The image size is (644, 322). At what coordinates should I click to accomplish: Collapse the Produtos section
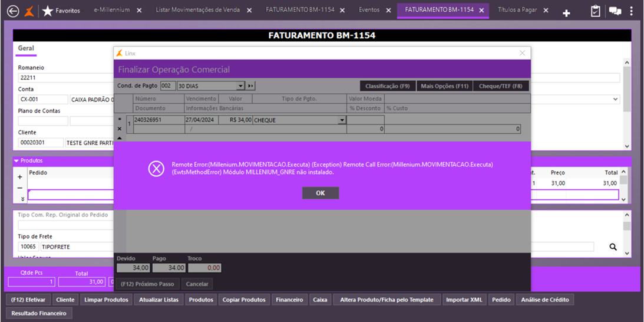pyautogui.click(x=17, y=161)
